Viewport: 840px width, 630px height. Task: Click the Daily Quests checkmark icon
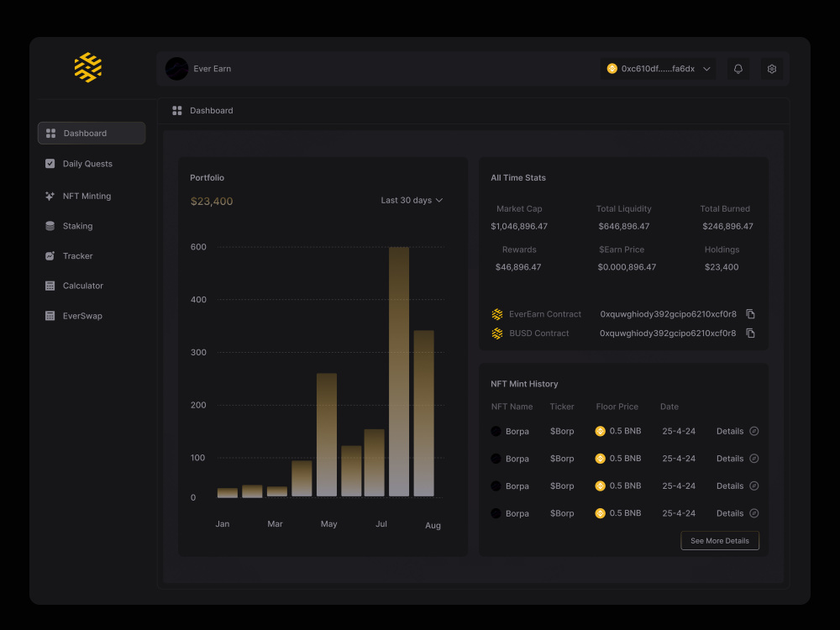pos(50,164)
